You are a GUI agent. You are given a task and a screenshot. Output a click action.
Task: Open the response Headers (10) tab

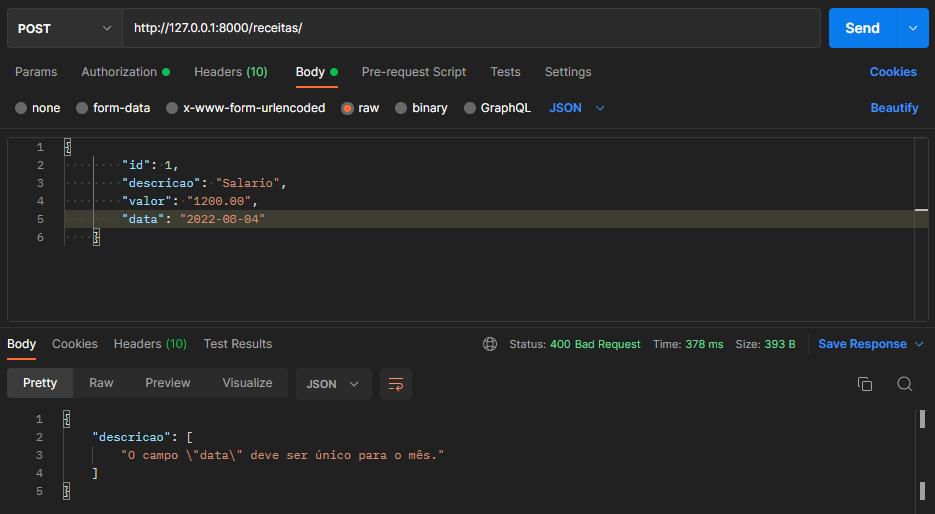[150, 344]
